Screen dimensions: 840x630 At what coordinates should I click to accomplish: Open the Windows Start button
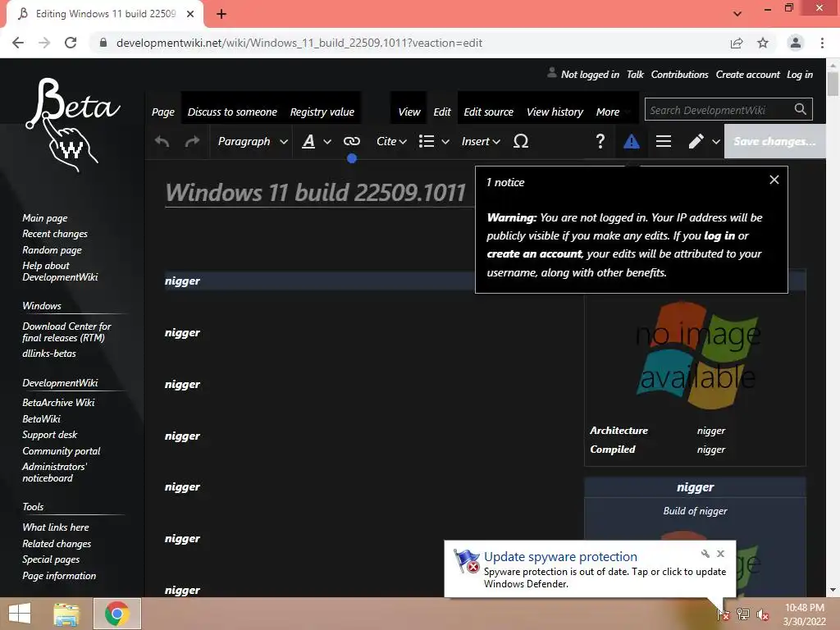pos(20,614)
